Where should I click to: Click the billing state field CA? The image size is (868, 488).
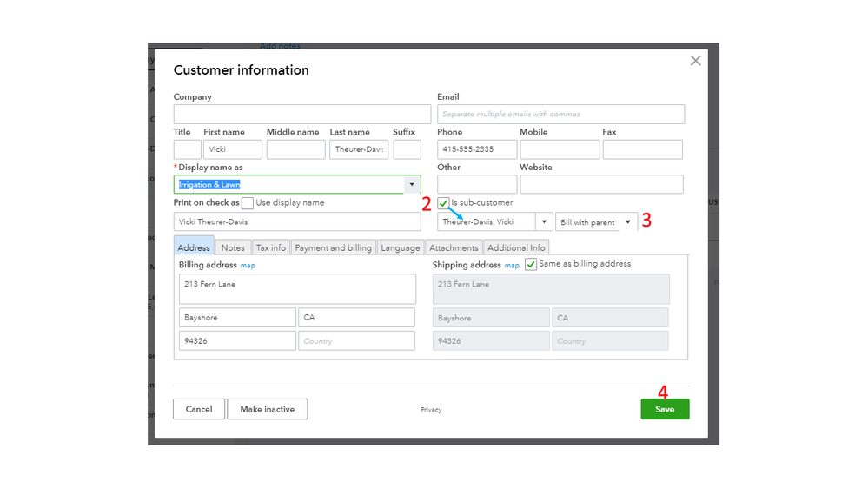point(356,318)
